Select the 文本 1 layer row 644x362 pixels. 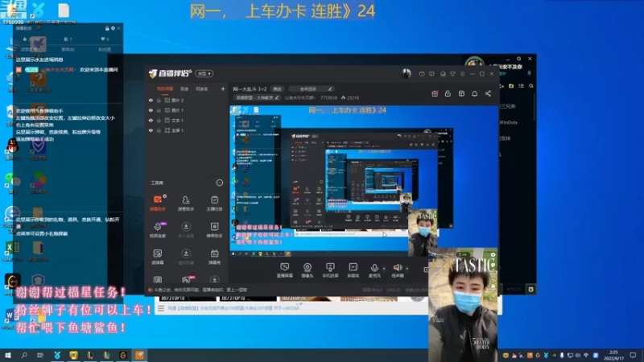[x=186, y=120]
